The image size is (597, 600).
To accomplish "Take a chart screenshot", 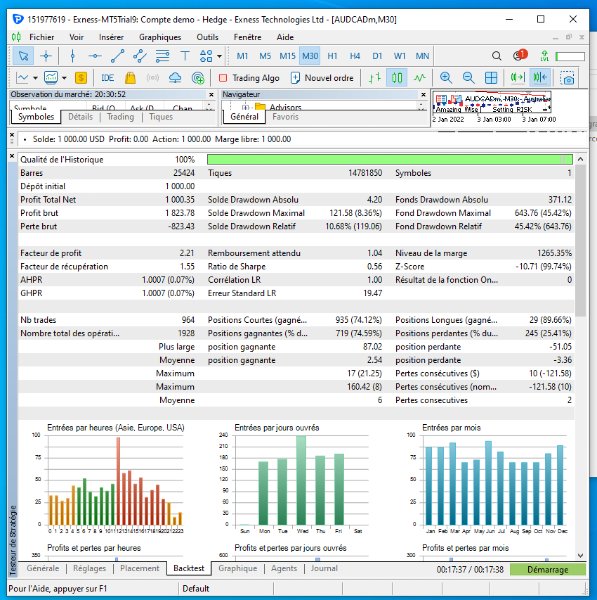I will (x=567, y=78).
